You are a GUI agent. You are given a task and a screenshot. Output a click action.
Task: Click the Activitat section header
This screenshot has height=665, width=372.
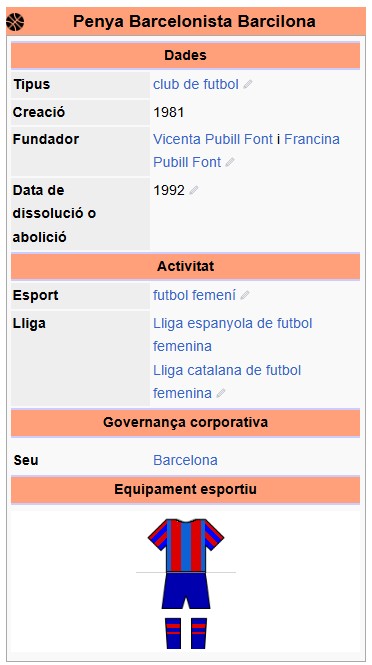185,266
